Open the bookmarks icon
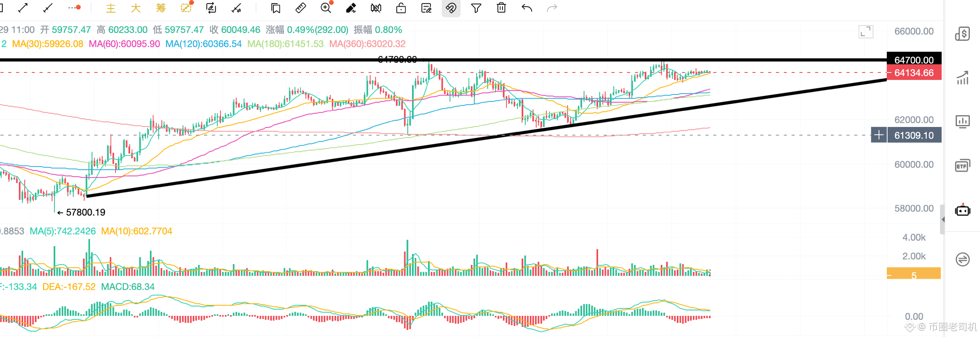The width and height of the screenshot is (980, 337). 276,8
